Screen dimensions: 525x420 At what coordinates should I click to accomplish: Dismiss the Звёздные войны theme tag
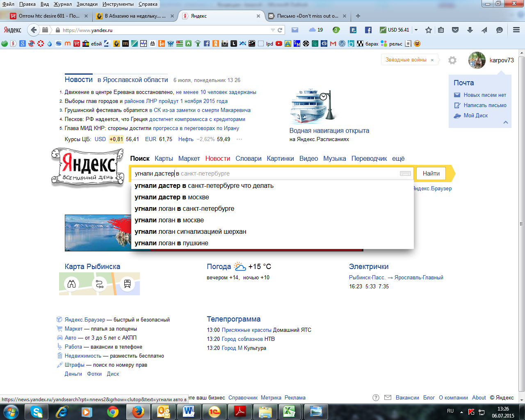pyautogui.click(x=432, y=60)
